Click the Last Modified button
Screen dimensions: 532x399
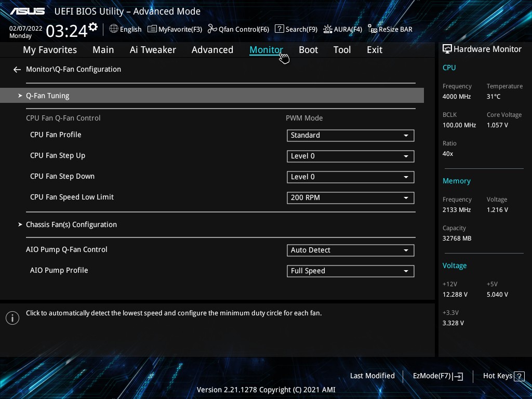click(372, 376)
